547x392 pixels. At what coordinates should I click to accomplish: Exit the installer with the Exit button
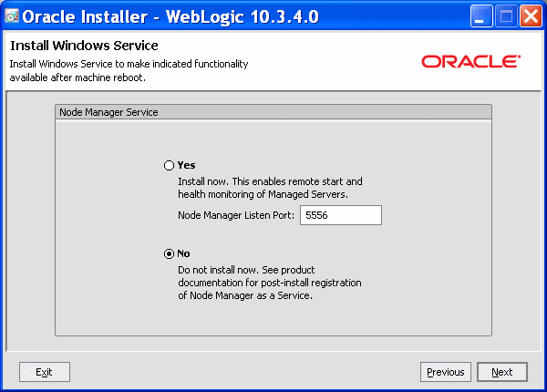tap(45, 372)
